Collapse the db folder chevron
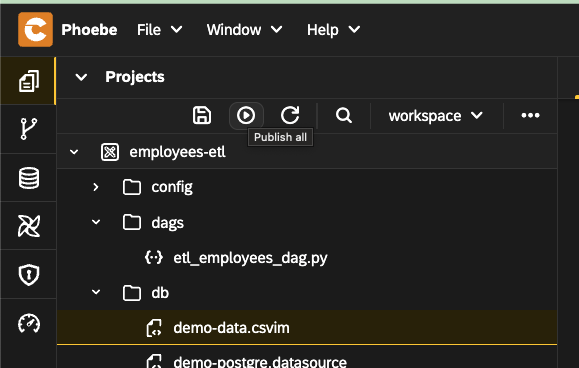The image size is (579, 368). coord(96,292)
